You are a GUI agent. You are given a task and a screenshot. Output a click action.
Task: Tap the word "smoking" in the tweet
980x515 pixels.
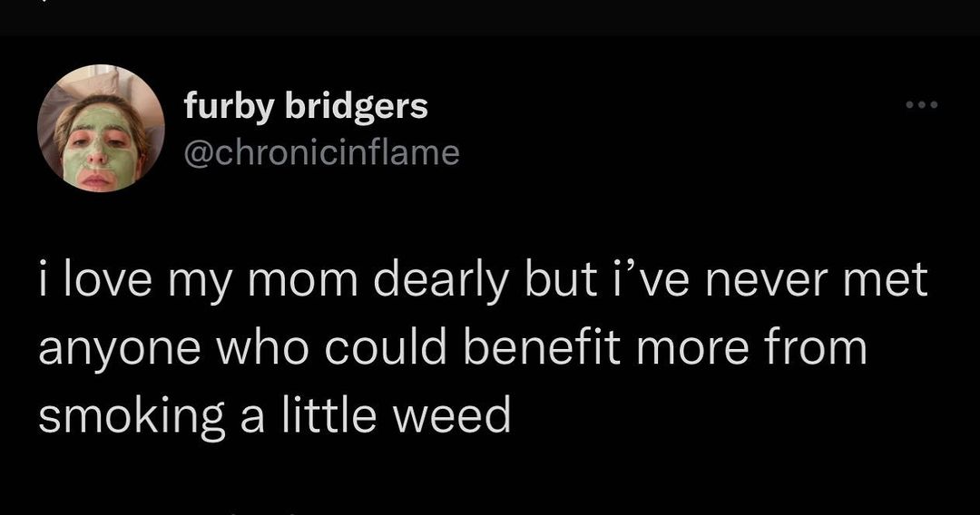pyautogui.click(x=126, y=416)
